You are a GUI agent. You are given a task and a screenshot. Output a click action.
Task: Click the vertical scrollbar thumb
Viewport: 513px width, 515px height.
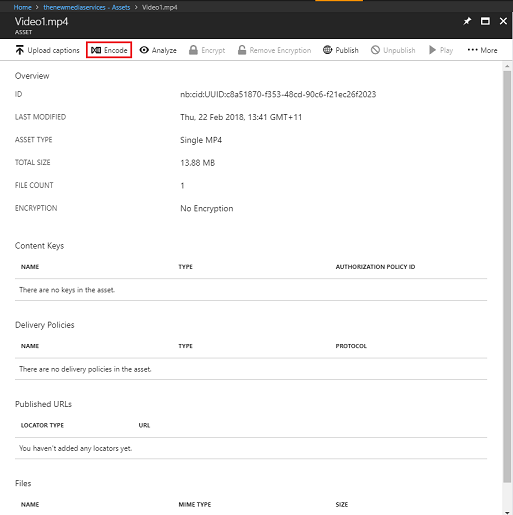click(507, 276)
